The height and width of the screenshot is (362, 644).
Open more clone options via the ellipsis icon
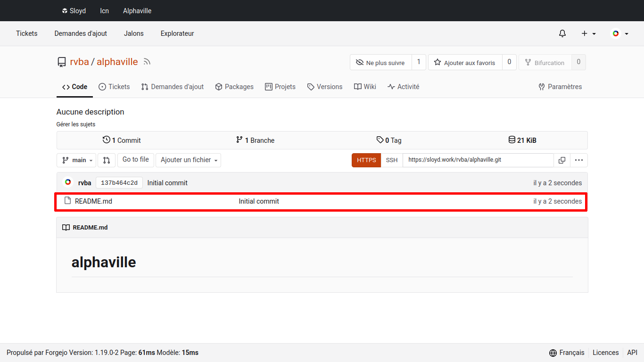(x=579, y=160)
